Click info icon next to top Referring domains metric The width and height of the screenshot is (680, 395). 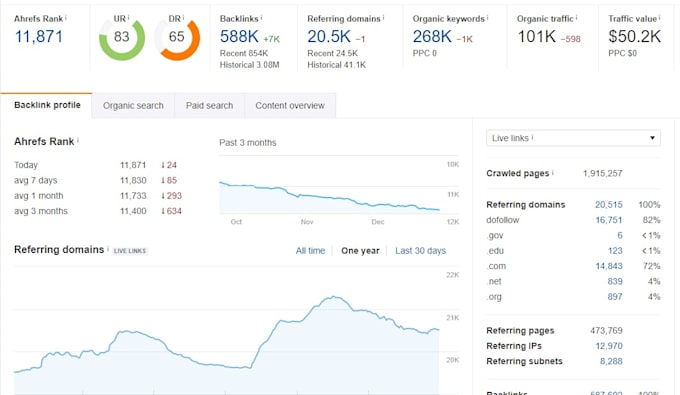tap(383, 17)
